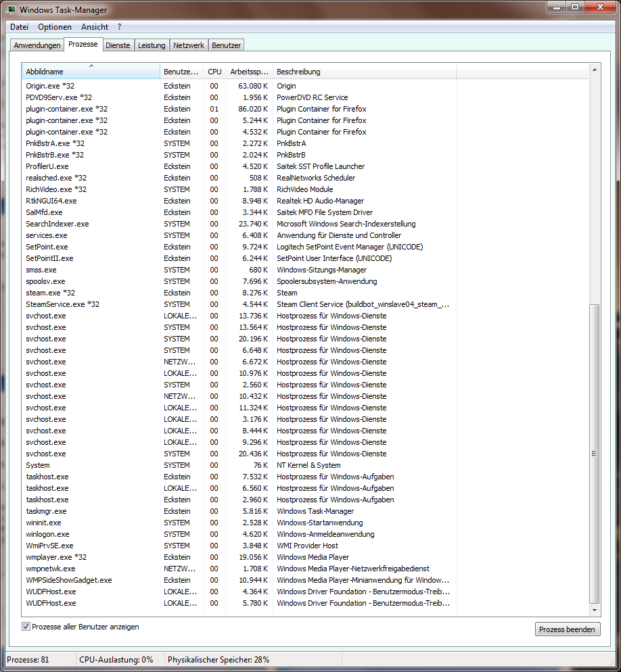The width and height of the screenshot is (621, 672).
Task: Select the SetPointII.exe process
Action: click(x=239, y=258)
